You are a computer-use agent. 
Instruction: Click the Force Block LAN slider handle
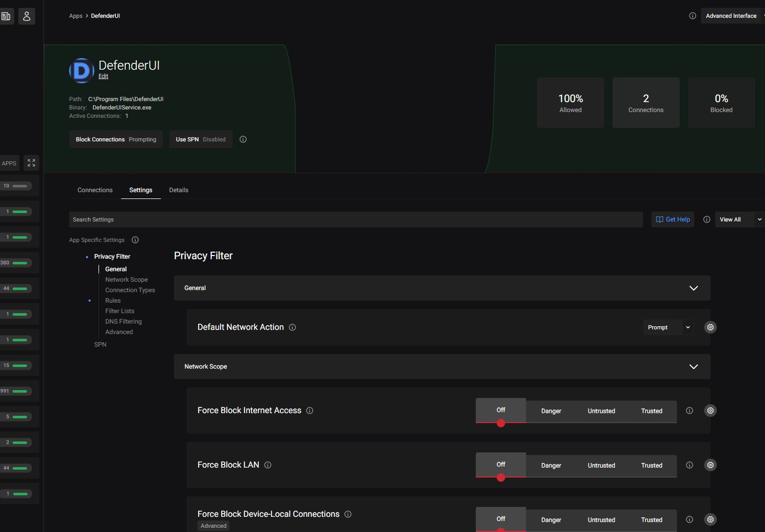tap(501, 478)
